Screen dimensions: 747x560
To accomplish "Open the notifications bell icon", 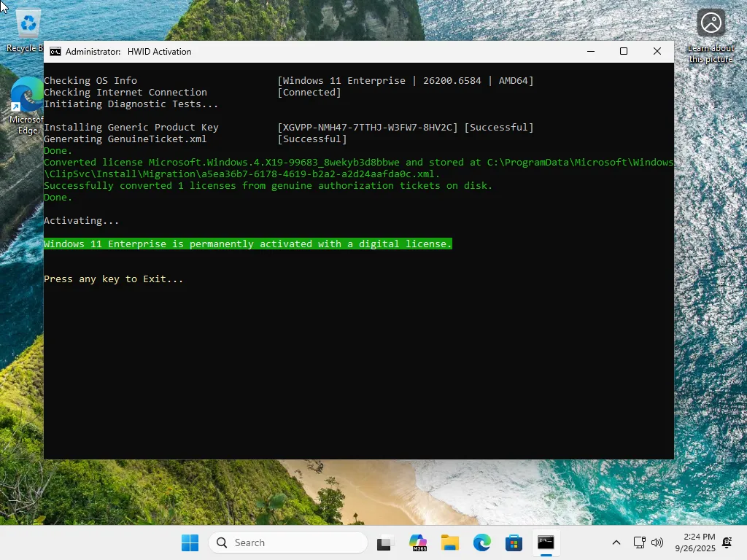I will point(727,542).
